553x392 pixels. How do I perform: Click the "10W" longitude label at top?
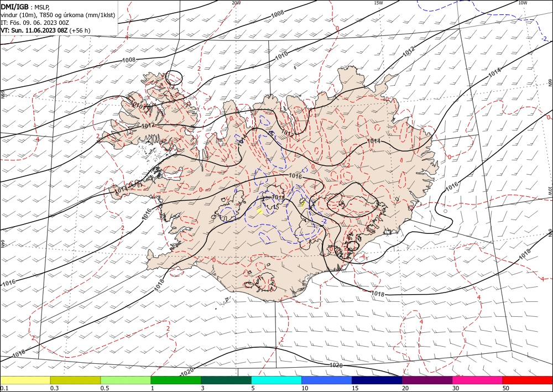point(523,3)
